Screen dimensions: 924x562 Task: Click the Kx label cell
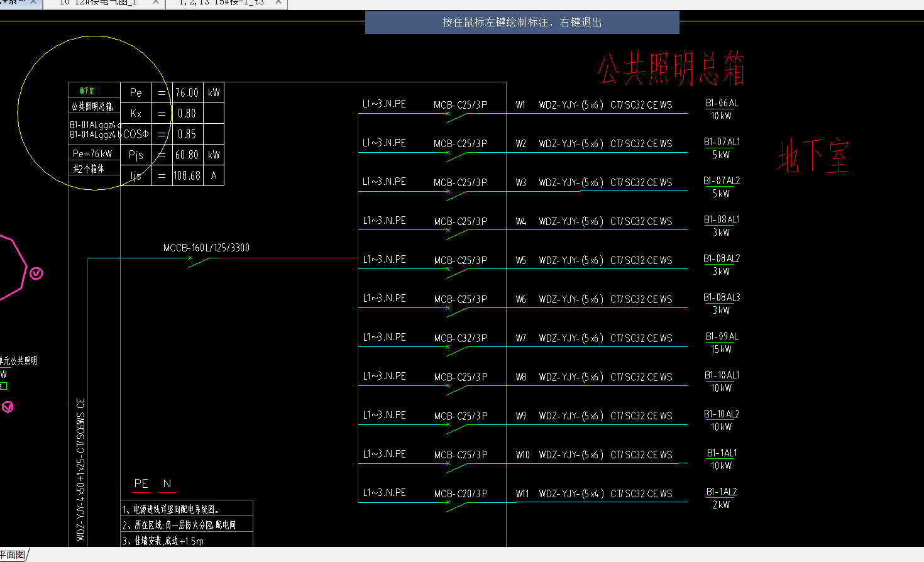tap(136, 114)
